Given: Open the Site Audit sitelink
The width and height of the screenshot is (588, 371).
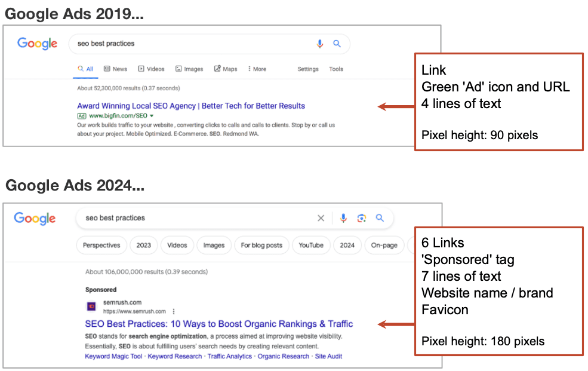Looking at the screenshot, I should coord(328,357).
